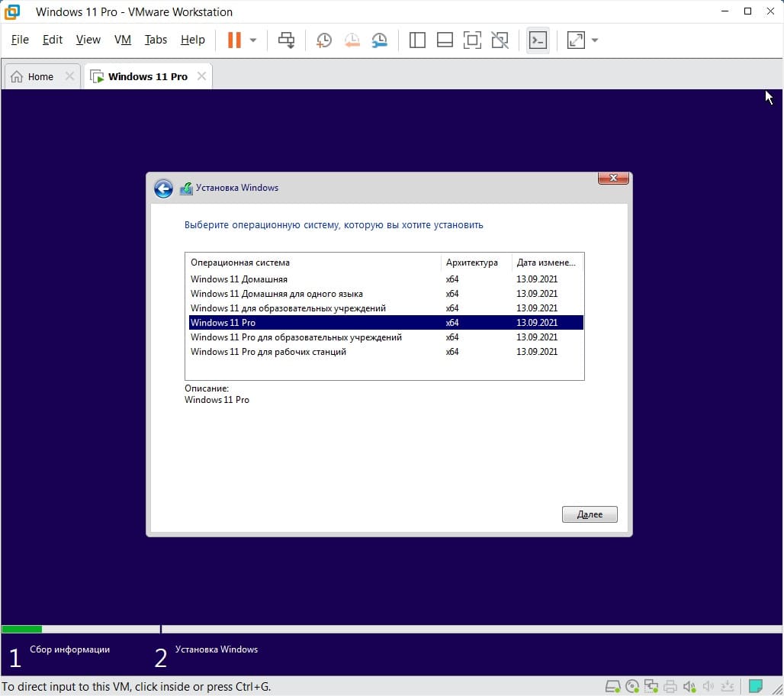Pause the virtual machine with the orange button

coord(234,40)
